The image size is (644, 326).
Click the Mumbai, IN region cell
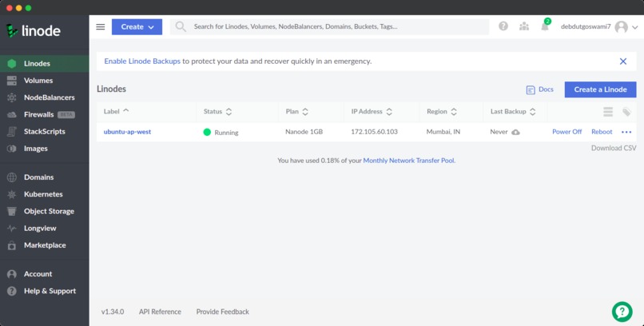443,132
